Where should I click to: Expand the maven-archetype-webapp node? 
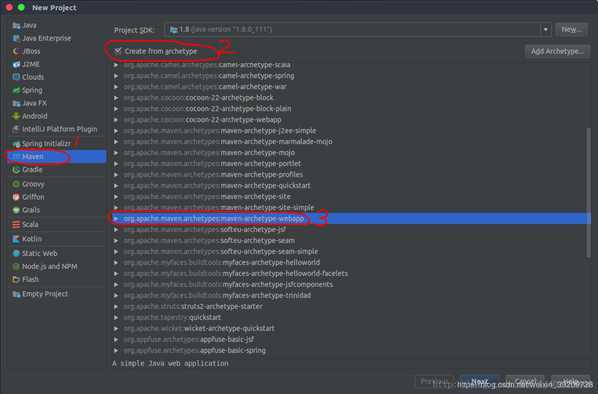tap(116, 219)
